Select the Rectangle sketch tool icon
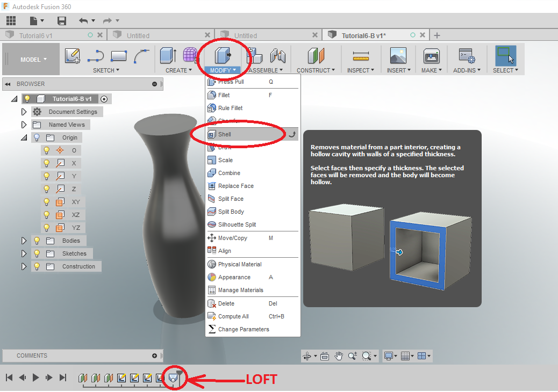Screen dimensions: 558x392 pyautogui.click(x=118, y=56)
